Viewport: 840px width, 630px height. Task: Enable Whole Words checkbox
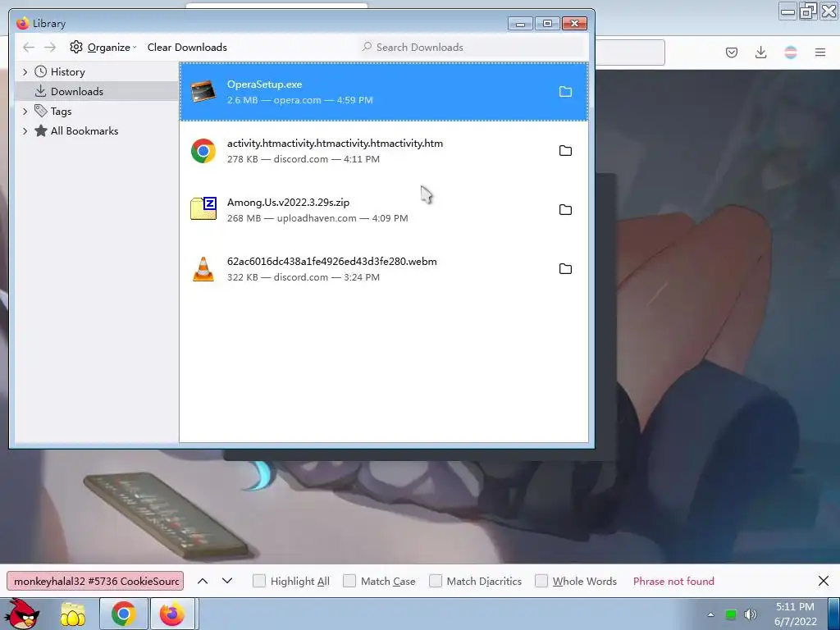pyautogui.click(x=541, y=582)
